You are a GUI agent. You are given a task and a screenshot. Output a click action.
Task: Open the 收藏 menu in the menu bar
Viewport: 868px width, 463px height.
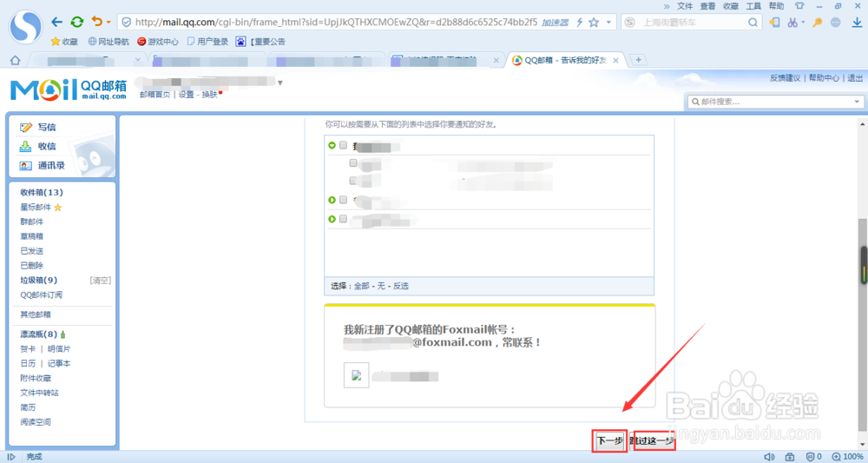pos(731,6)
